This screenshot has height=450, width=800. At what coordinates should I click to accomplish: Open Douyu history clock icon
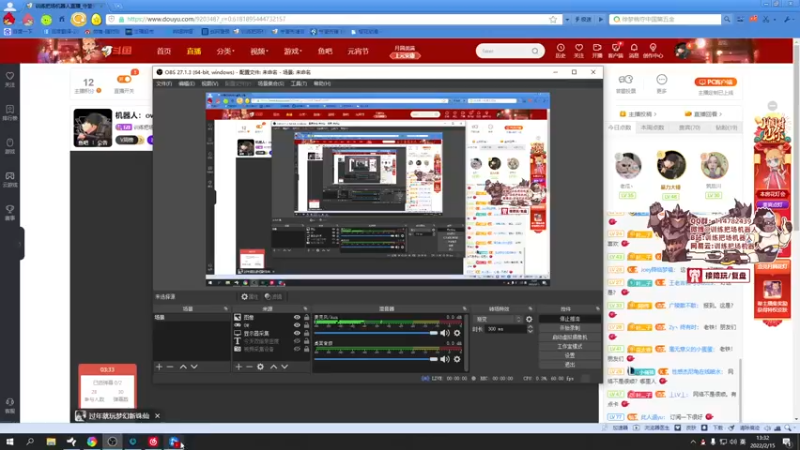[560, 50]
